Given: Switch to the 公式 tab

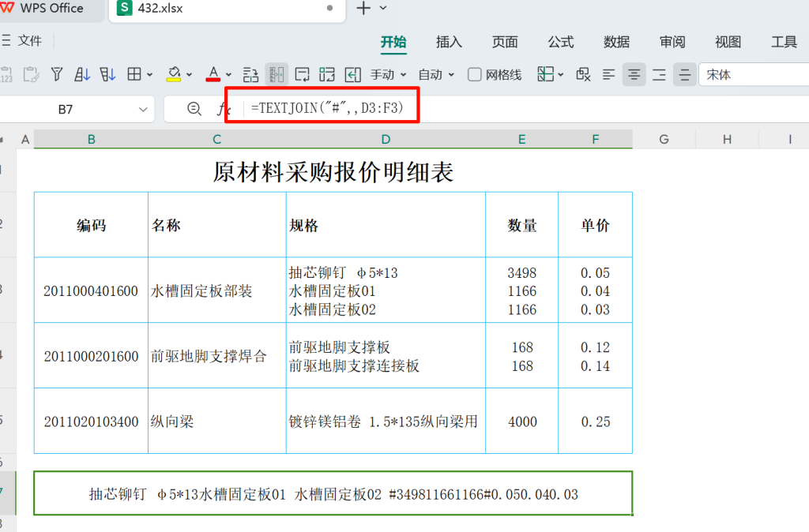Looking at the screenshot, I should [561, 42].
